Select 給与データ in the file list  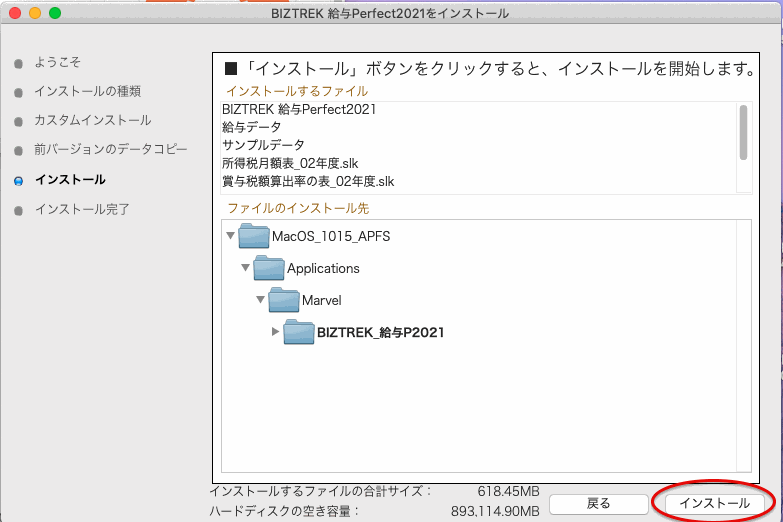pos(251,127)
